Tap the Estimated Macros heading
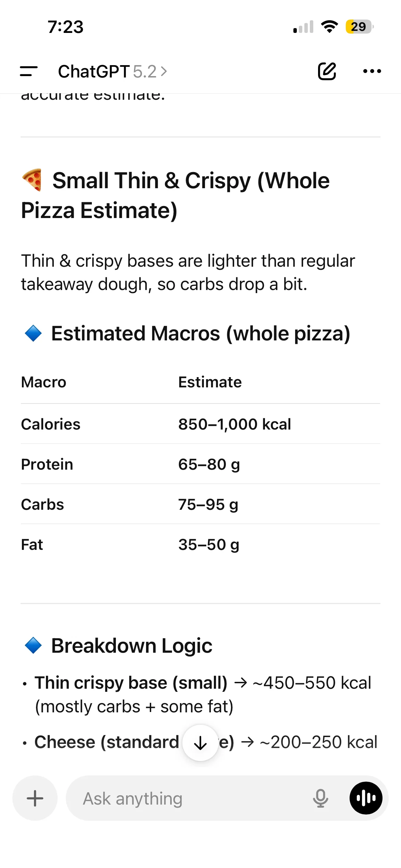 [200, 333]
